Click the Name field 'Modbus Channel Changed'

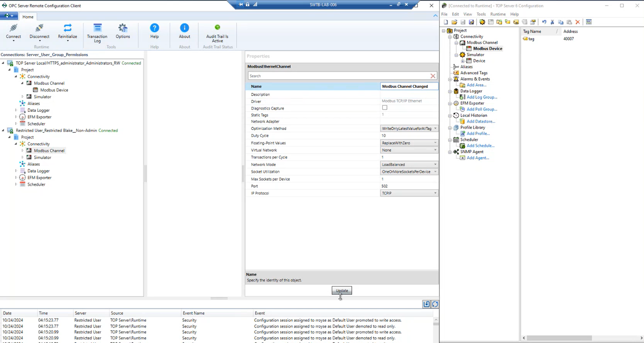pyautogui.click(x=409, y=86)
